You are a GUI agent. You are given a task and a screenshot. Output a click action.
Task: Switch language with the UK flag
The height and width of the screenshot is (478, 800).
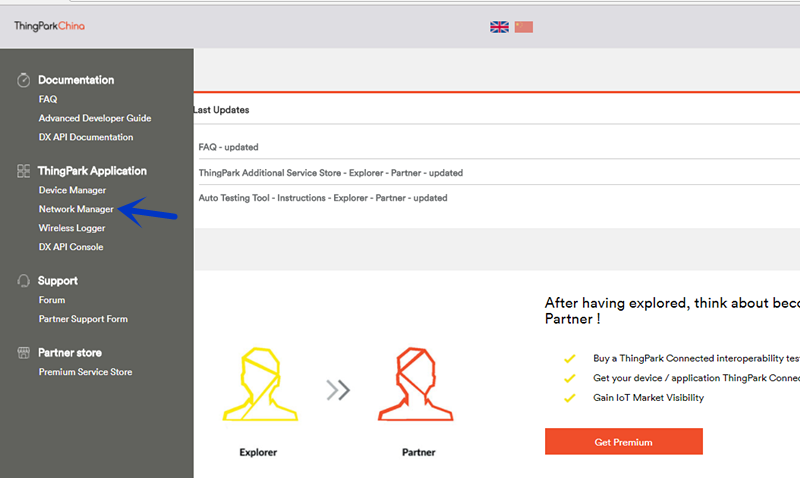[499, 27]
